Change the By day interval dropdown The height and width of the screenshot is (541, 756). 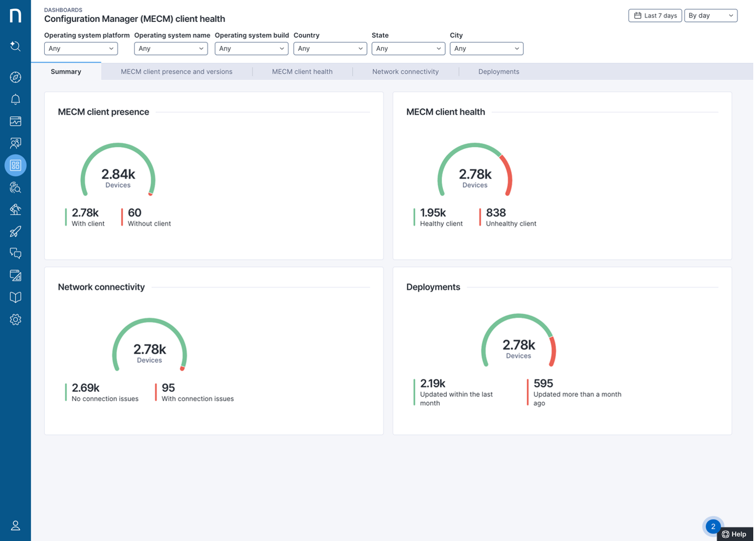click(x=711, y=15)
